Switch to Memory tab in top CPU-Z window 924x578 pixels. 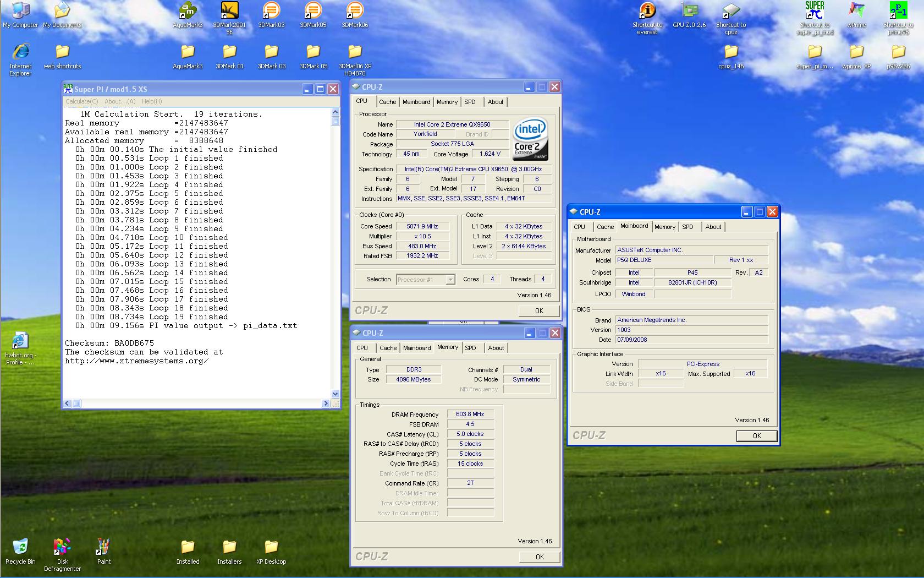click(447, 102)
